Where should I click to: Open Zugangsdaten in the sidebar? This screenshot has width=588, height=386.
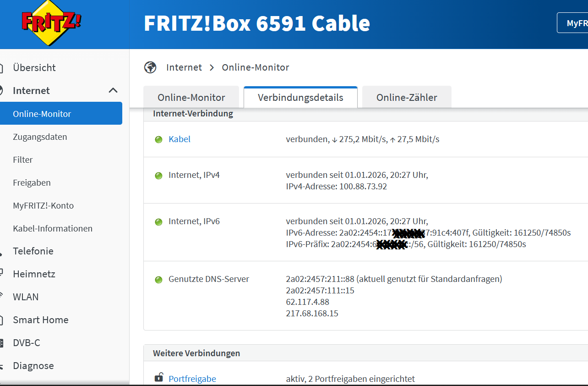tap(40, 137)
